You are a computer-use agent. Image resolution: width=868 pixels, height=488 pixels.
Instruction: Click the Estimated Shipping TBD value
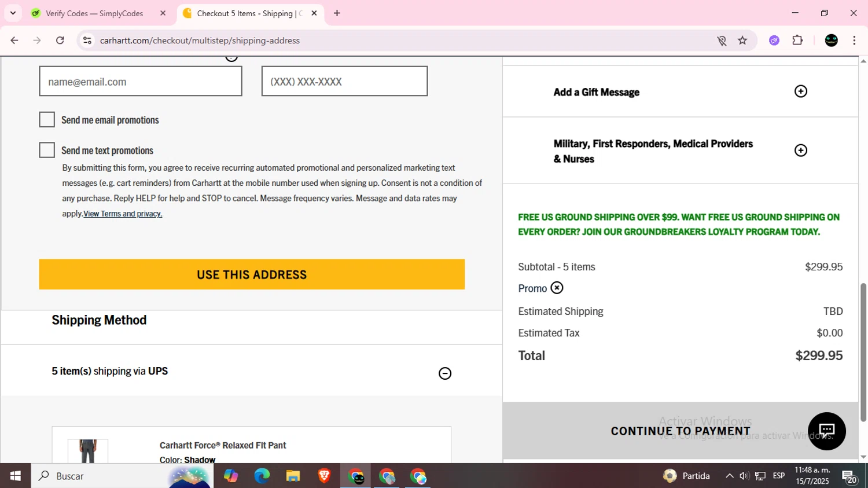point(833,311)
